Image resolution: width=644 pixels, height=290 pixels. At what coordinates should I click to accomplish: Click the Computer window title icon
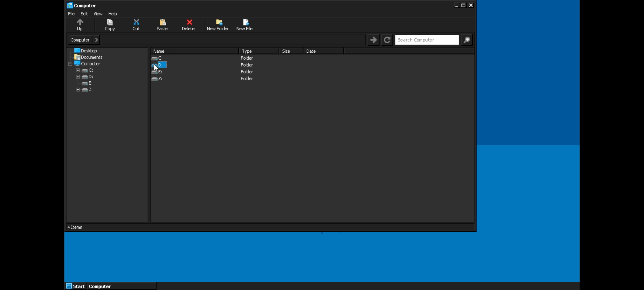pyautogui.click(x=70, y=5)
